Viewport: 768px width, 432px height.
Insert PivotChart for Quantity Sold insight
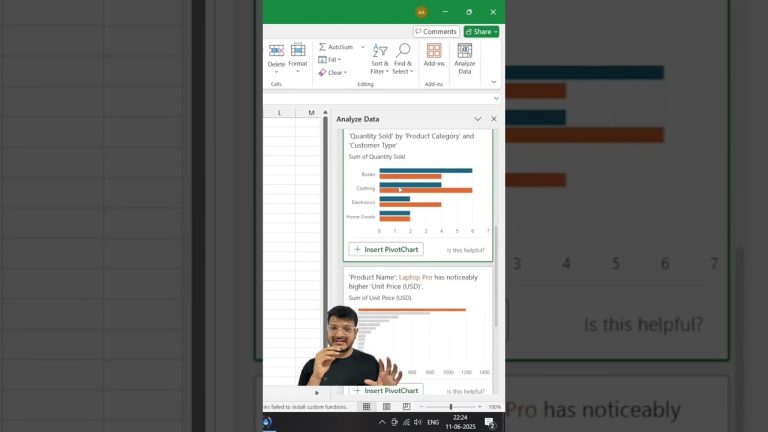tap(386, 249)
